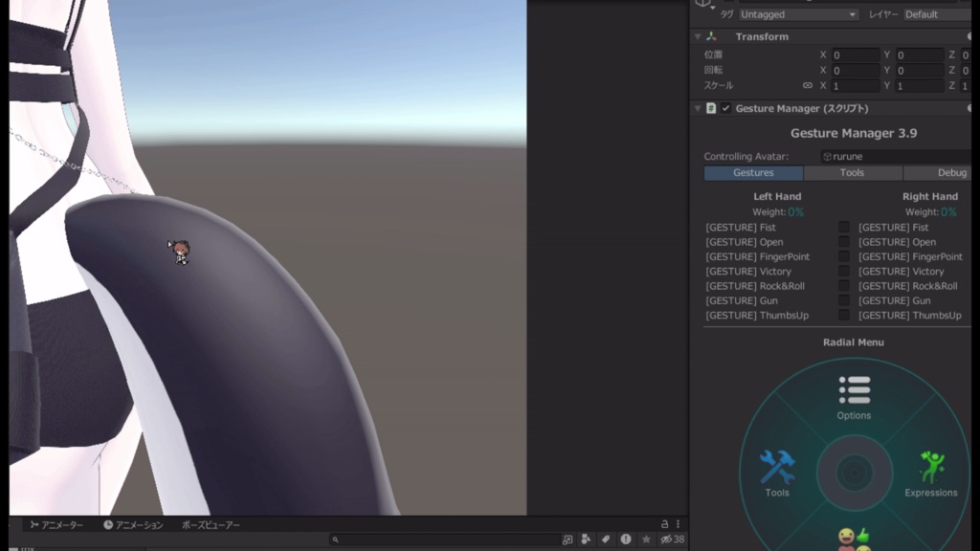Click the scale Y input field

point(920,85)
